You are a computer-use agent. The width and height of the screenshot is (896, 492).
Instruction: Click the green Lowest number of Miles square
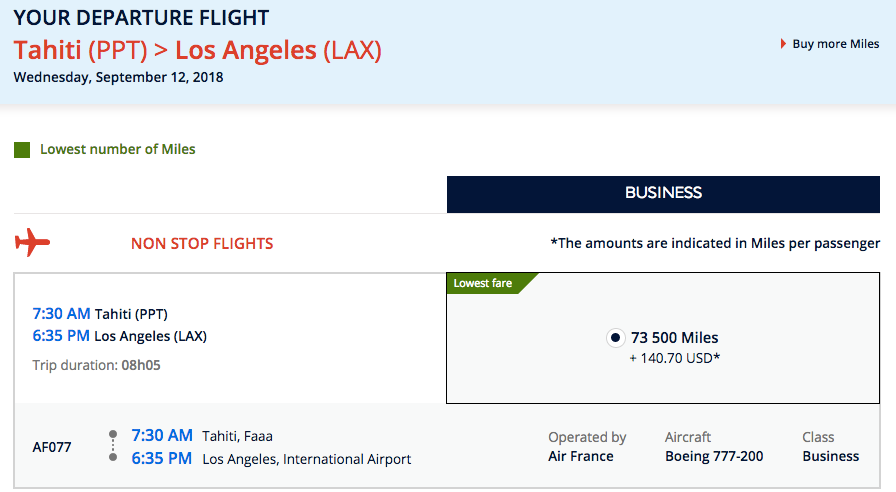coord(22,150)
